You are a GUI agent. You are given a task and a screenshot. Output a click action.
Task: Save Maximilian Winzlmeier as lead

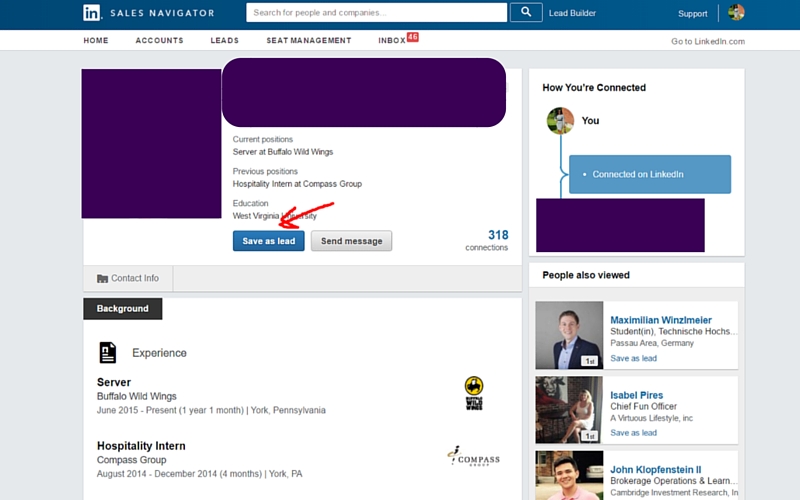pos(633,358)
